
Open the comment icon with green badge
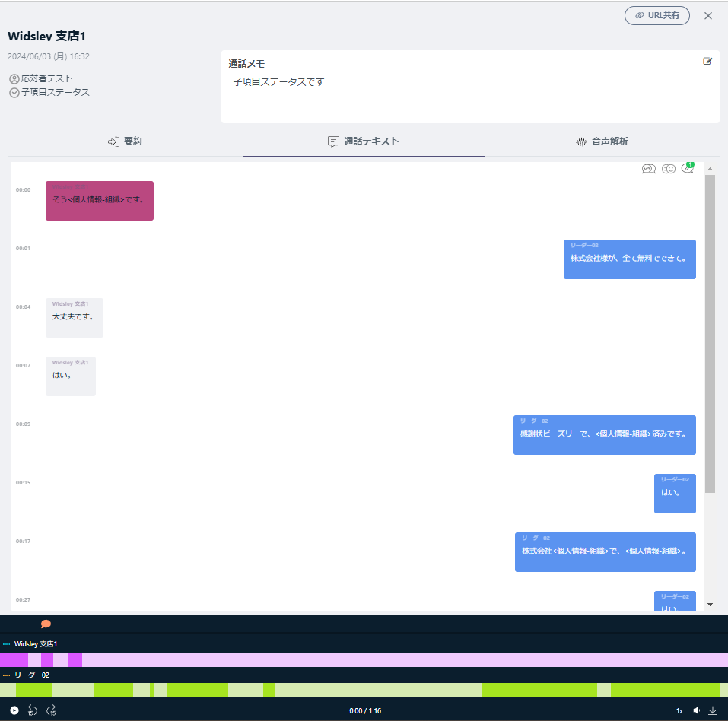click(688, 169)
